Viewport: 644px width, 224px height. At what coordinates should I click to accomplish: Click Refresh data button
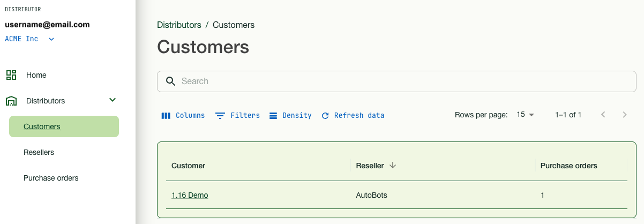pos(353,115)
